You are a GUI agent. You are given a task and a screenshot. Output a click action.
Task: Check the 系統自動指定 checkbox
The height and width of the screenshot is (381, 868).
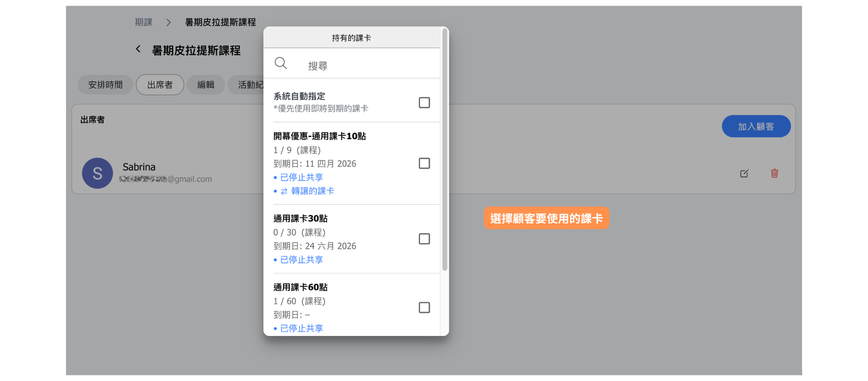pyautogui.click(x=424, y=102)
